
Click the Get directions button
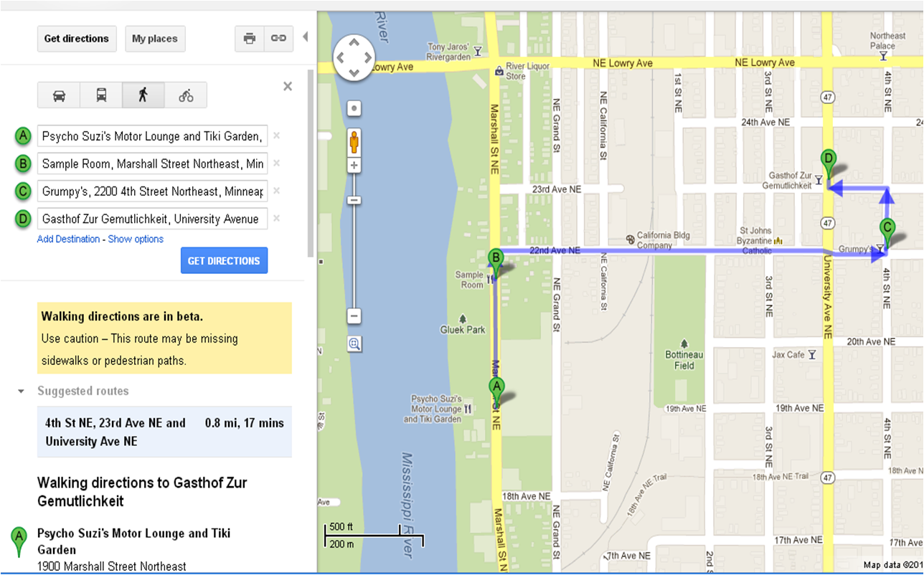[x=77, y=39]
